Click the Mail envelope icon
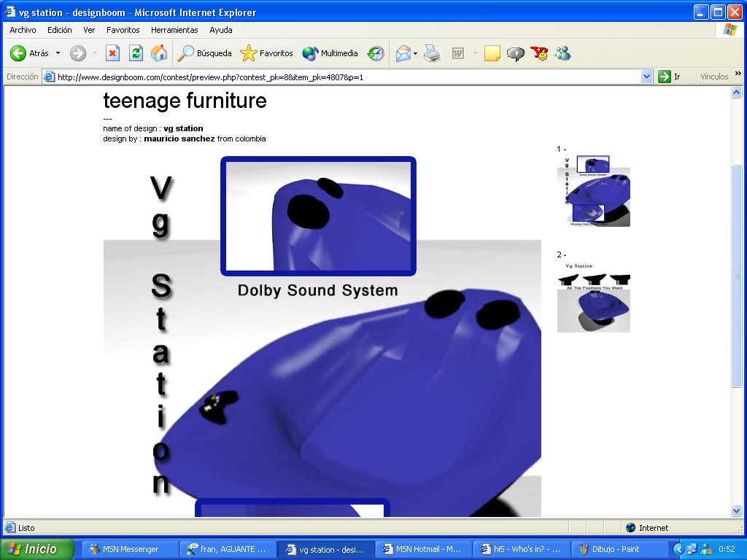This screenshot has width=747, height=560. tap(403, 53)
